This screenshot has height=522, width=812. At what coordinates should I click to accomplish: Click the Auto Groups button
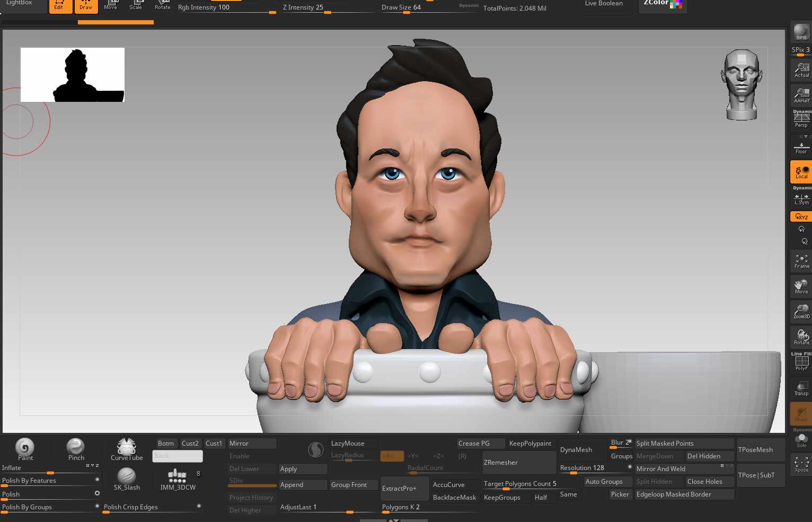(608, 482)
